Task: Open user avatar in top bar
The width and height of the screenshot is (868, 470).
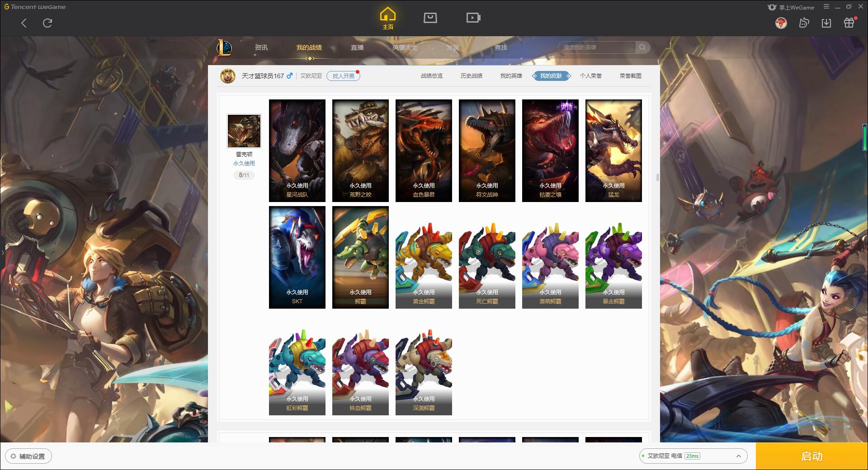Action: click(781, 23)
